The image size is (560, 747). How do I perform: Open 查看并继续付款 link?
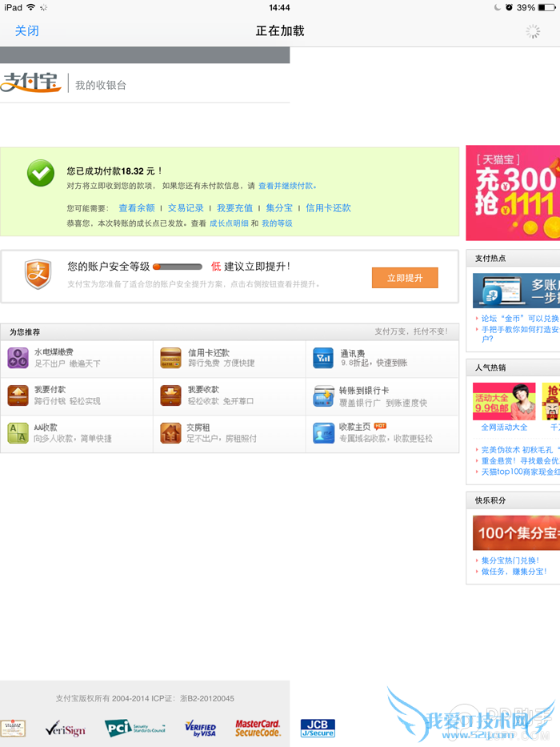tap(287, 186)
